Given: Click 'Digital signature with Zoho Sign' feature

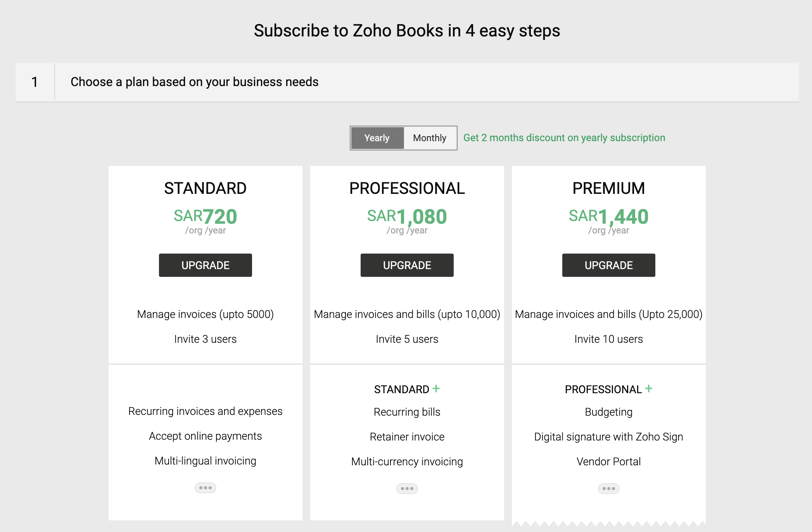Looking at the screenshot, I should pos(609,437).
